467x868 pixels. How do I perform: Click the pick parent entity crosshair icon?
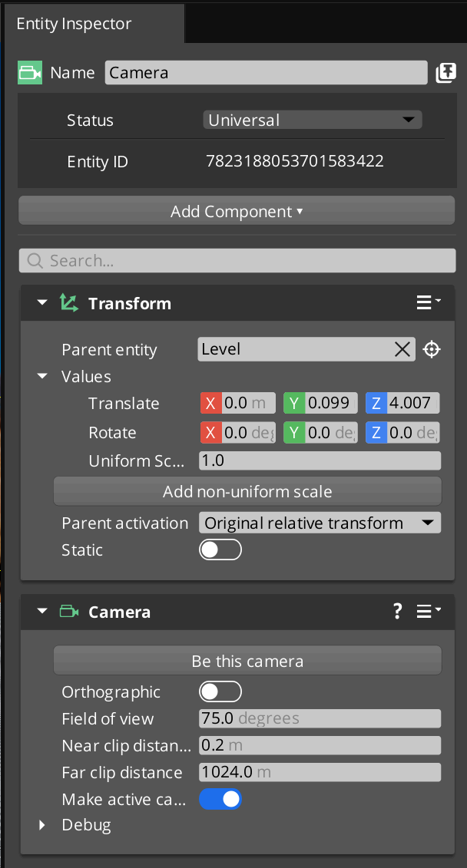tap(432, 349)
